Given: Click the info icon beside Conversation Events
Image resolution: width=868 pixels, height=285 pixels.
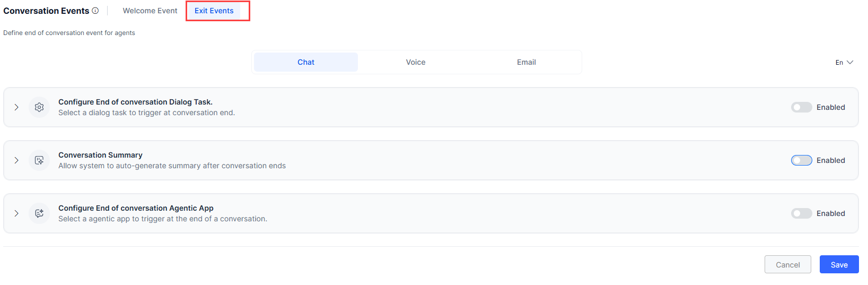Looking at the screenshot, I should pos(95,11).
